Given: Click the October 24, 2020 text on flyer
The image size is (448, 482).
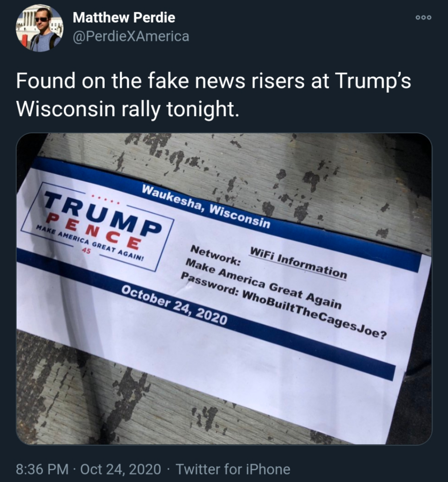Looking at the screenshot, I should coord(174,305).
